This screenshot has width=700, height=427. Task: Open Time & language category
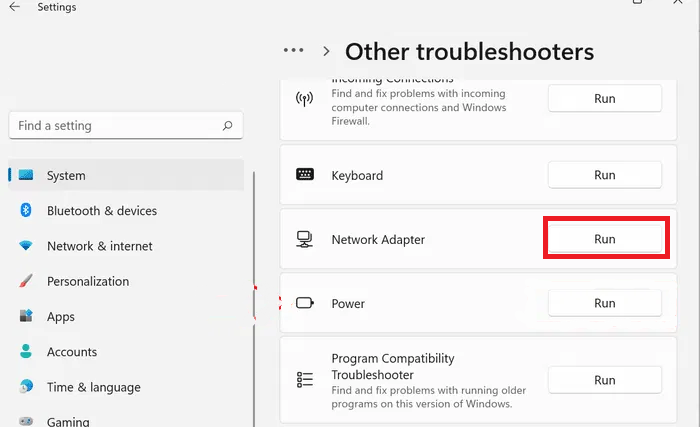pyautogui.click(x=126, y=387)
